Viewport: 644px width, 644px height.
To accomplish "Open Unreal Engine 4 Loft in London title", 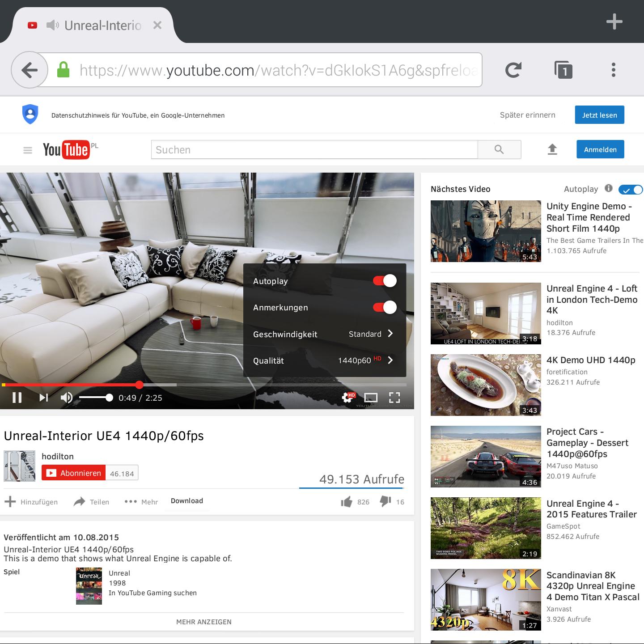I will coord(592,299).
